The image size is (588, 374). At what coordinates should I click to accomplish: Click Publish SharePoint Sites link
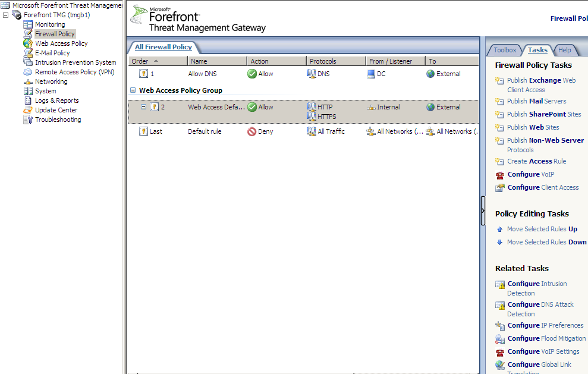tap(544, 114)
